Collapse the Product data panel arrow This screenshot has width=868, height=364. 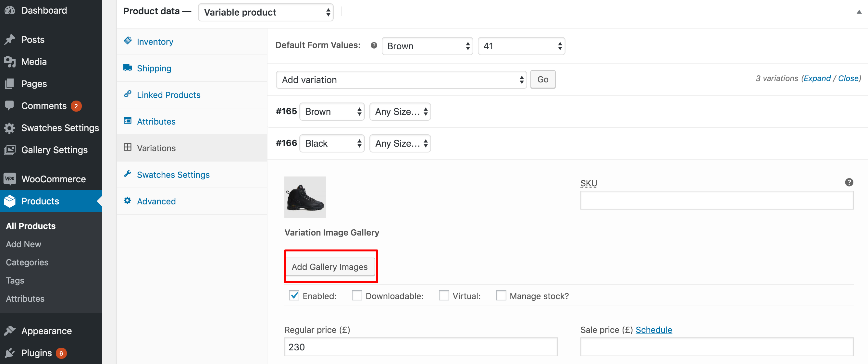coord(859,12)
